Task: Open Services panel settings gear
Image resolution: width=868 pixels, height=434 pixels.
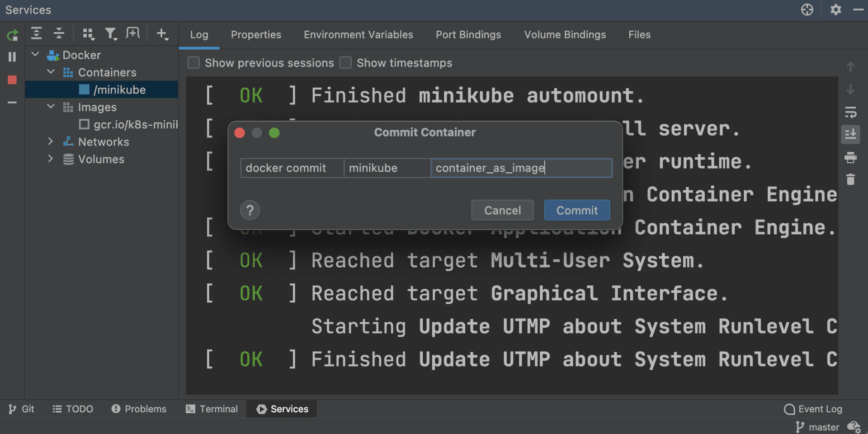Action: (835, 9)
